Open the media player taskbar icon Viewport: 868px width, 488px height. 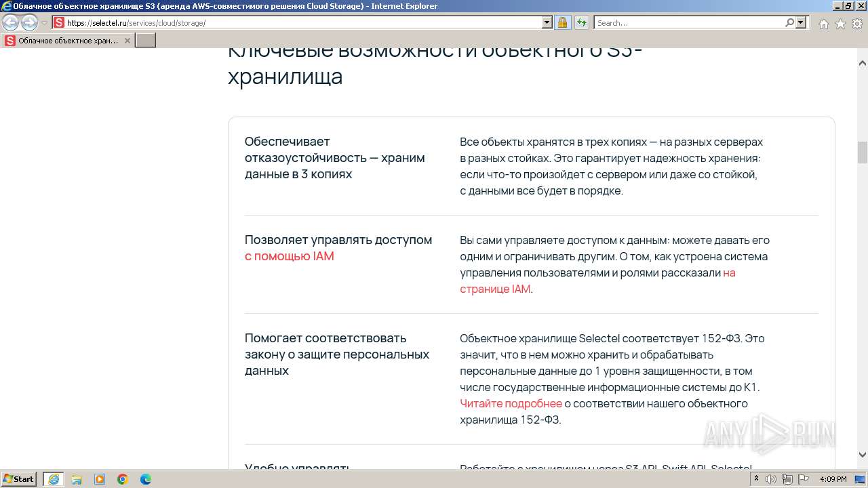100,479
